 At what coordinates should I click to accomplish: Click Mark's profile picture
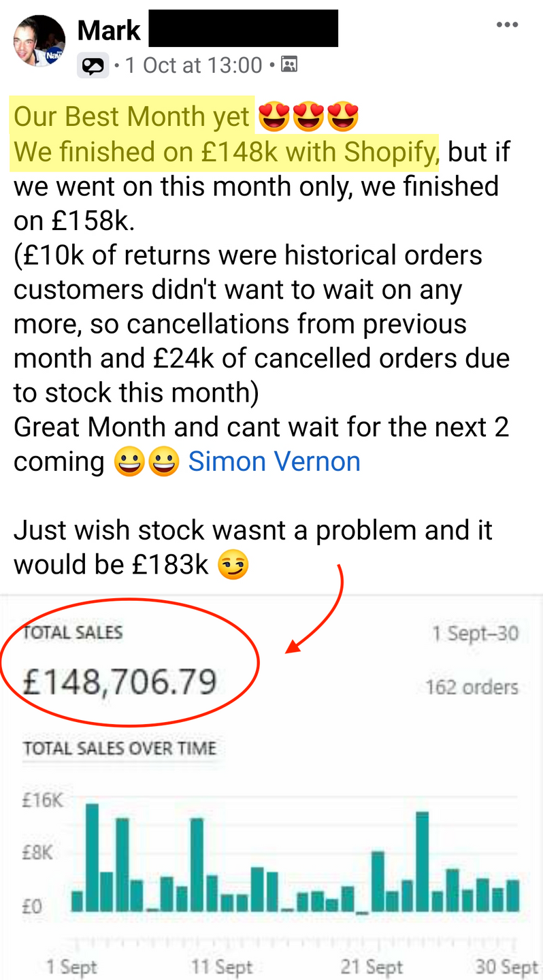point(39,40)
